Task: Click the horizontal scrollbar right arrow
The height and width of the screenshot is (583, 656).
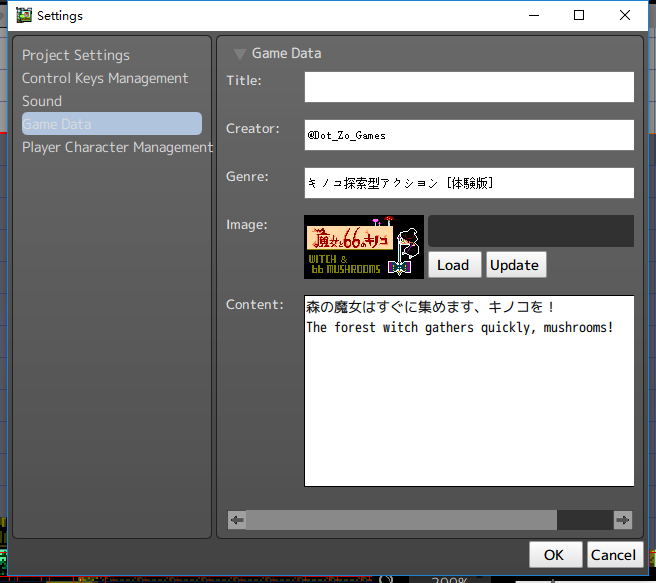Action: click(x=623, y=520)
